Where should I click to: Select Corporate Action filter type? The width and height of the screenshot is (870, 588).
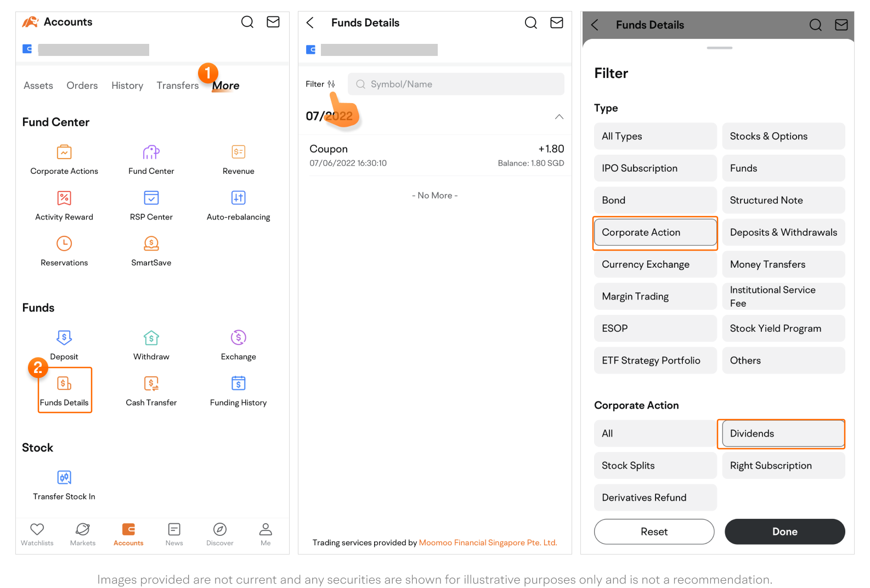click(655, 233)
